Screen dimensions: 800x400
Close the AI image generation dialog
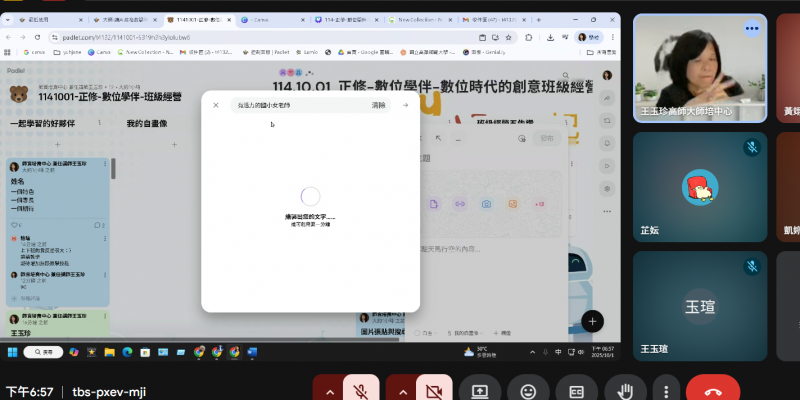tap(216, 105)
